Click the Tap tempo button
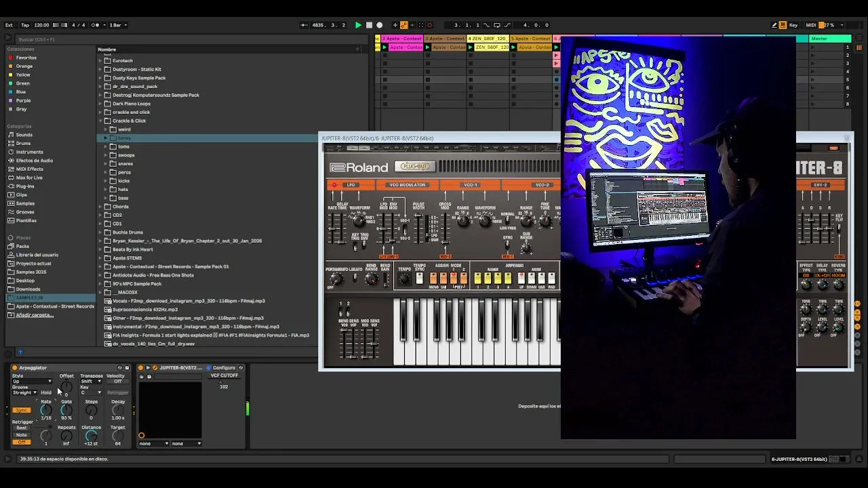The width and height of the screenshot is (868, 488). (25, 25)
